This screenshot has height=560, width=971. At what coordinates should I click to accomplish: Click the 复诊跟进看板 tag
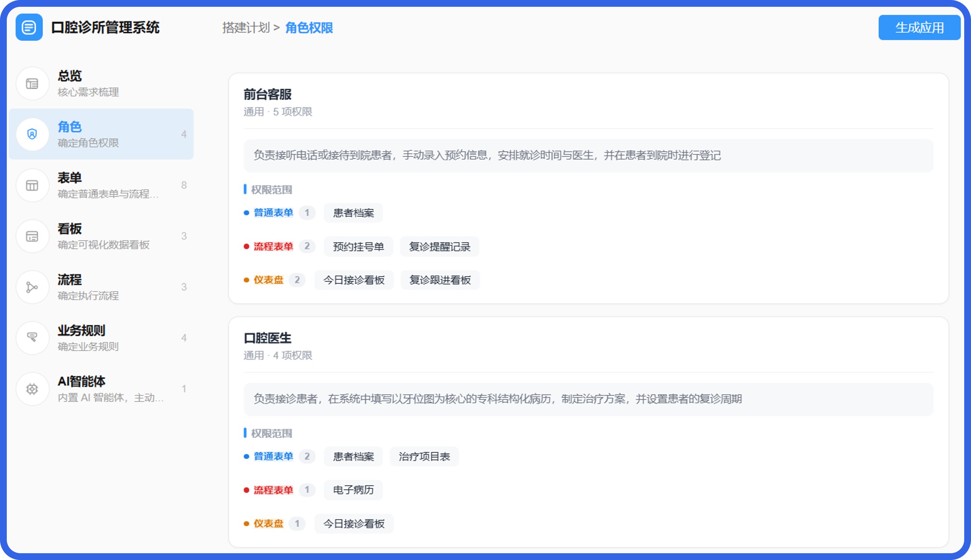(440, 280)
